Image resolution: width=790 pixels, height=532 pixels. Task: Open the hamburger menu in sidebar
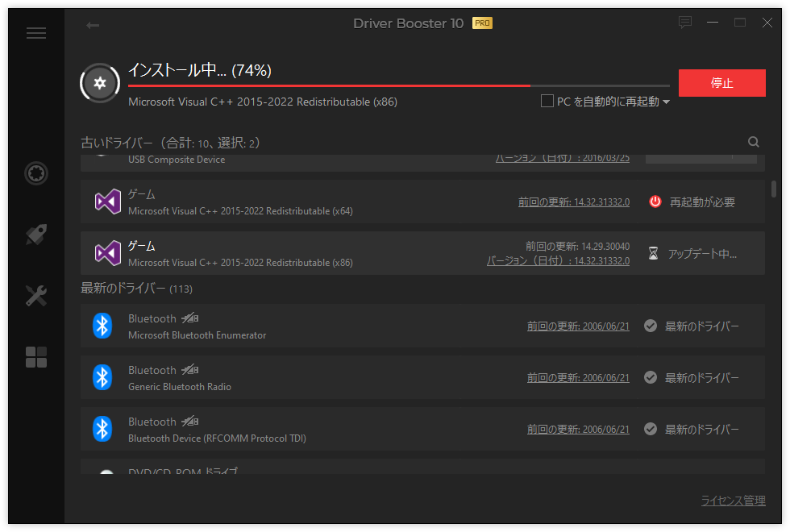(36, 33)
